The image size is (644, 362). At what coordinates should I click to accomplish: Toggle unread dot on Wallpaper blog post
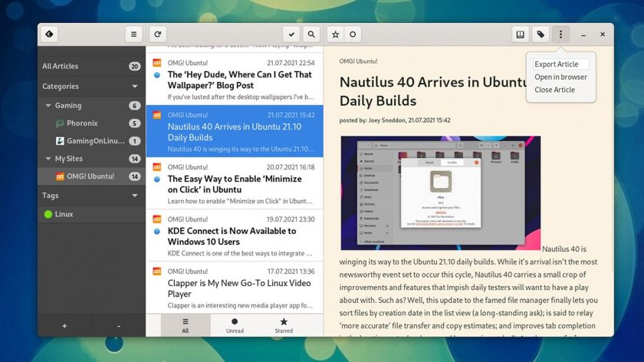coord(157,75)
